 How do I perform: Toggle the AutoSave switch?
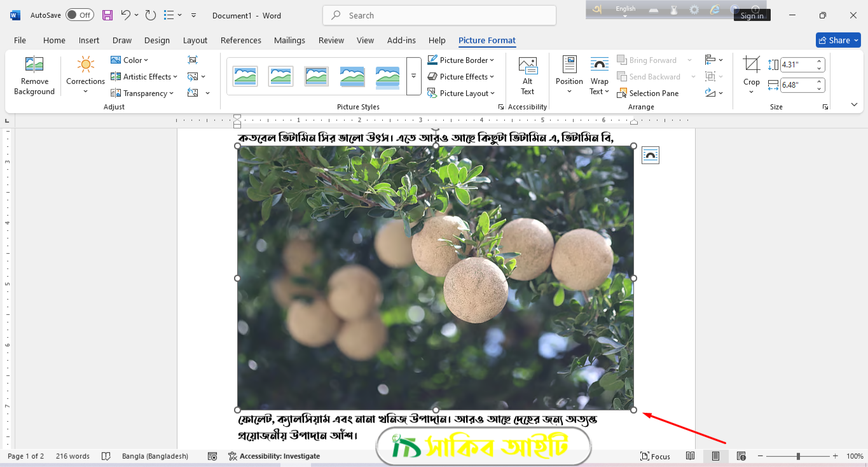(x=79, y=15)
